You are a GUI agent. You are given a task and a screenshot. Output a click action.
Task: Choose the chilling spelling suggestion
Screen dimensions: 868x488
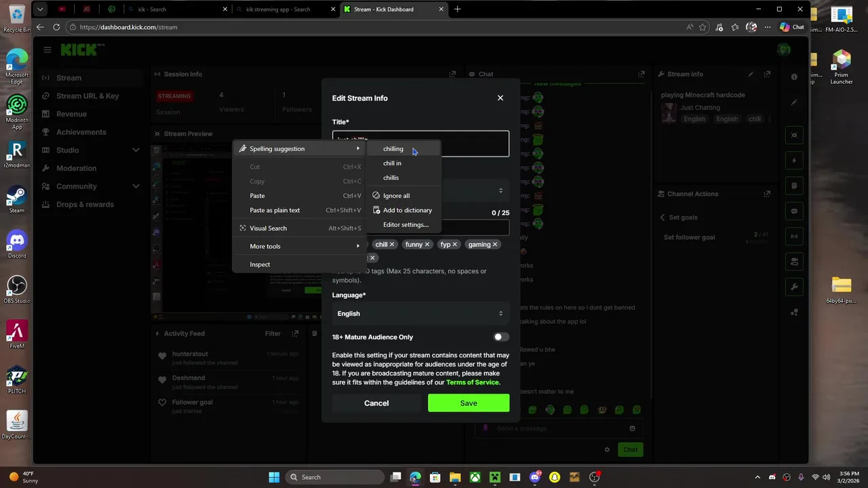point(403,149)
